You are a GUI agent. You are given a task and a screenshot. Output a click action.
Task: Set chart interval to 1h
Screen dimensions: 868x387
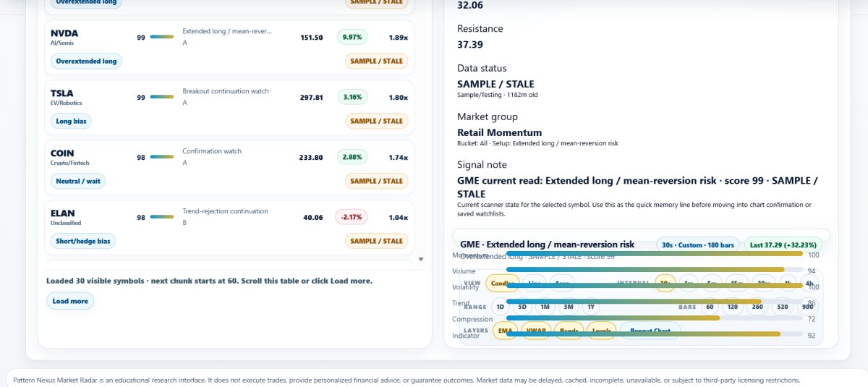(788, 283)
